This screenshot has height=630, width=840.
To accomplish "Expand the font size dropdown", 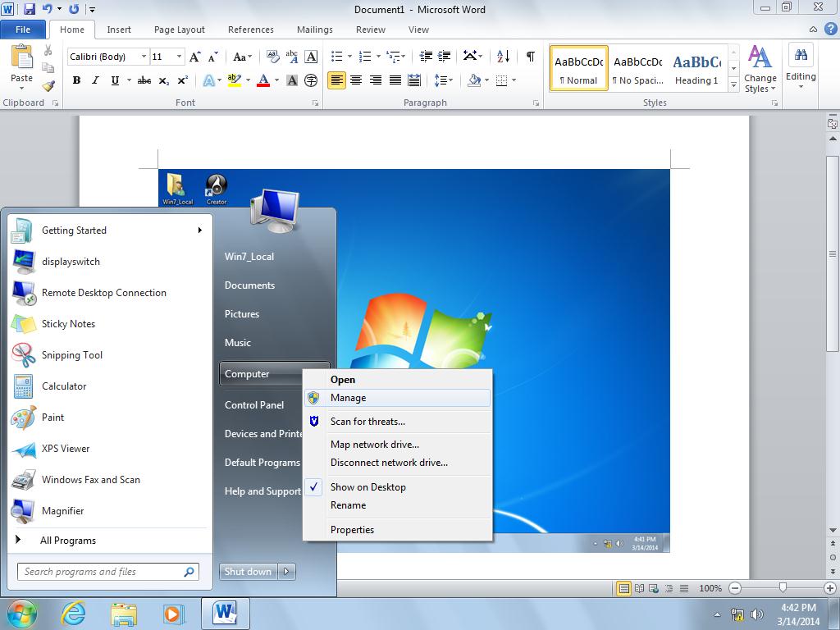I will [180, 57].
